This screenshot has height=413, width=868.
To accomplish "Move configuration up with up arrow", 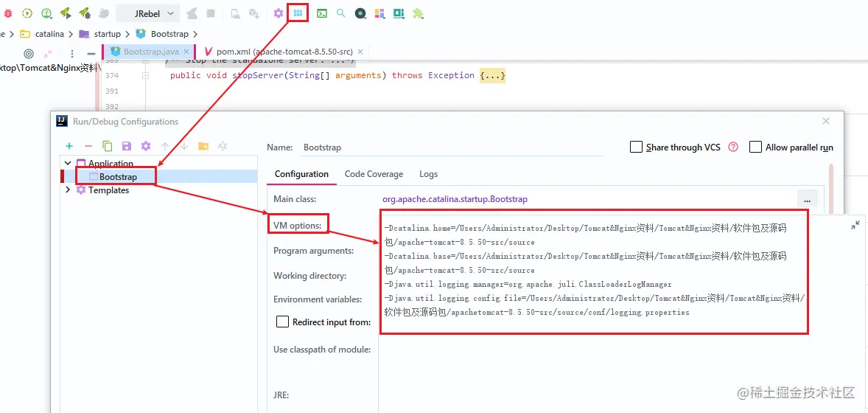I will 165,146.
